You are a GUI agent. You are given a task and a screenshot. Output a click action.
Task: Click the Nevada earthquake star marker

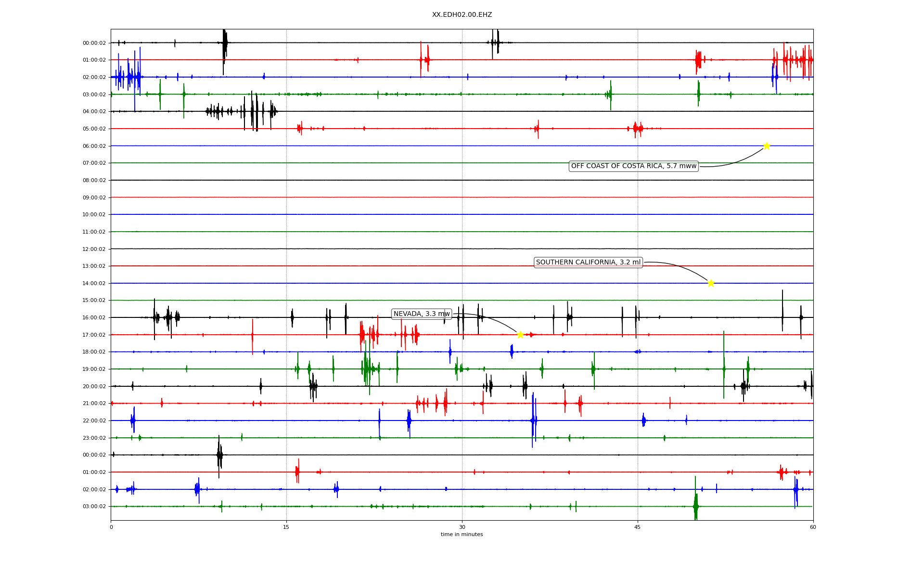[x=520, y=335]
